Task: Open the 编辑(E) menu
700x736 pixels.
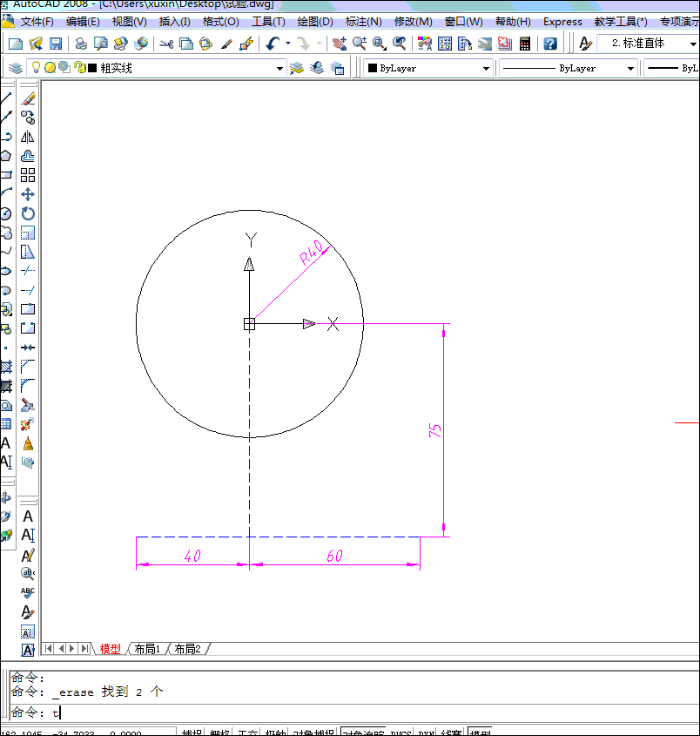Action: [83, 22]
